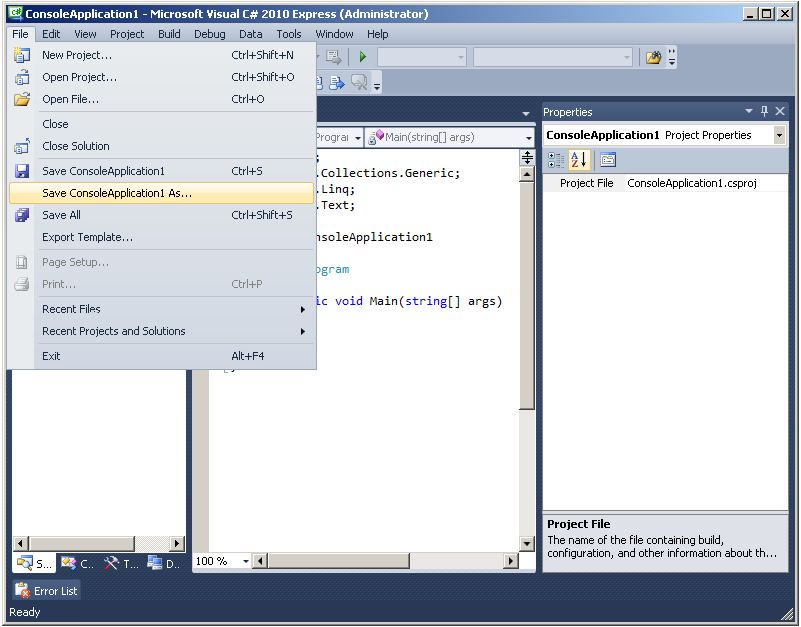The height and width of the screenshot is (627, 801).
Task: Click the green Start Debugging arrow
Action: tap(363, 57)
